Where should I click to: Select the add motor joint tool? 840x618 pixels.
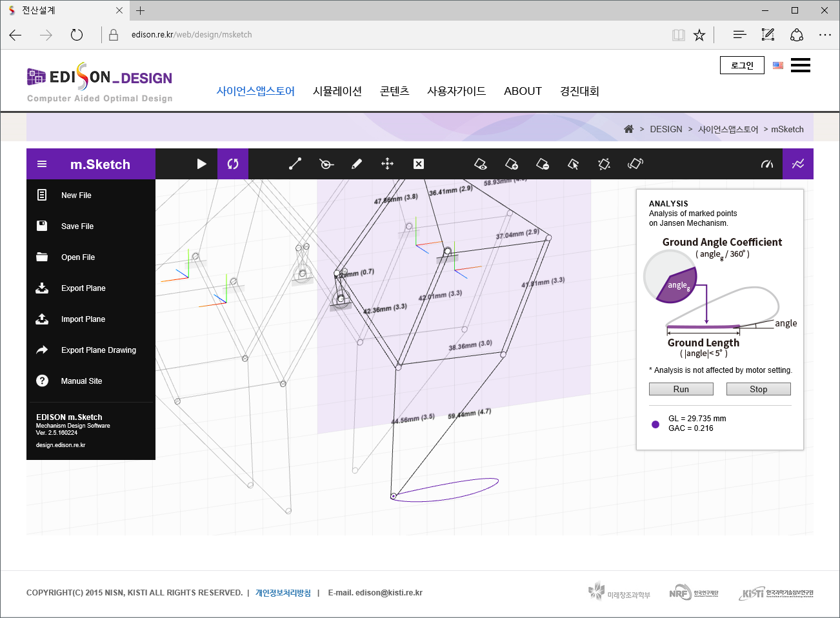[x=326, y=164]
